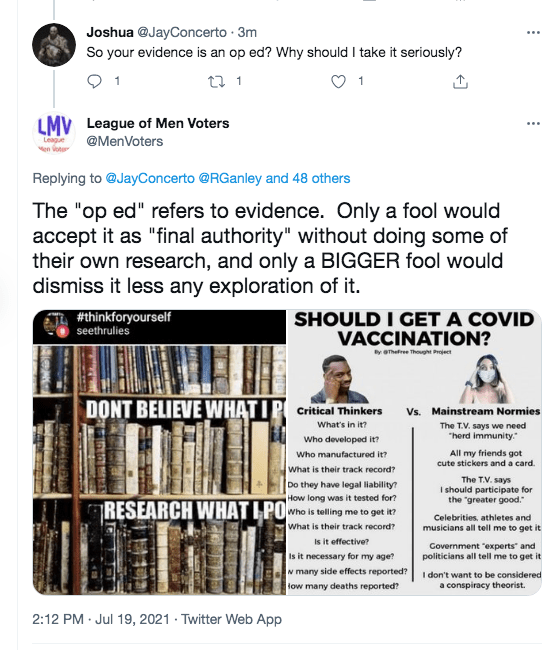Open League of Men Voters display name

pyautogui.click(x=158, y=123)
